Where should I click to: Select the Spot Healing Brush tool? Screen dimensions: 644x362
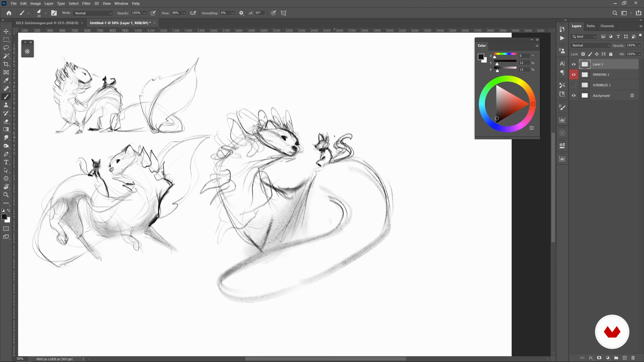click(x=6, y=89)
